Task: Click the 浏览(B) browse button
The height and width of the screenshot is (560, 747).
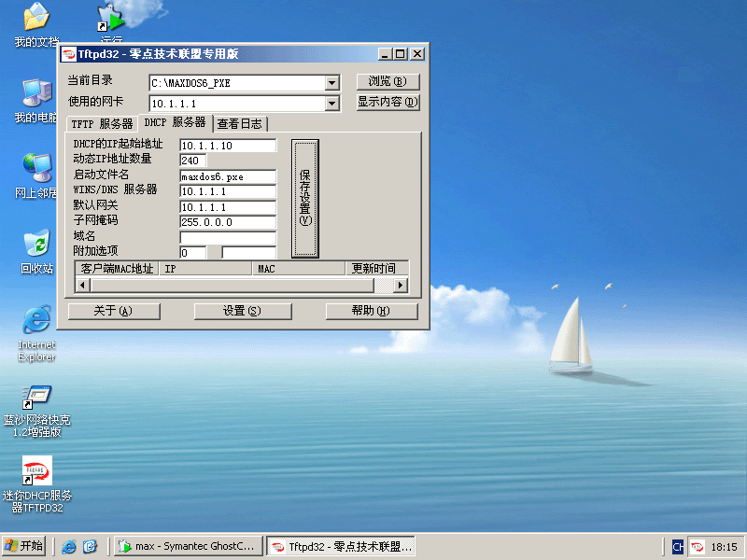Action: (388, 82)
